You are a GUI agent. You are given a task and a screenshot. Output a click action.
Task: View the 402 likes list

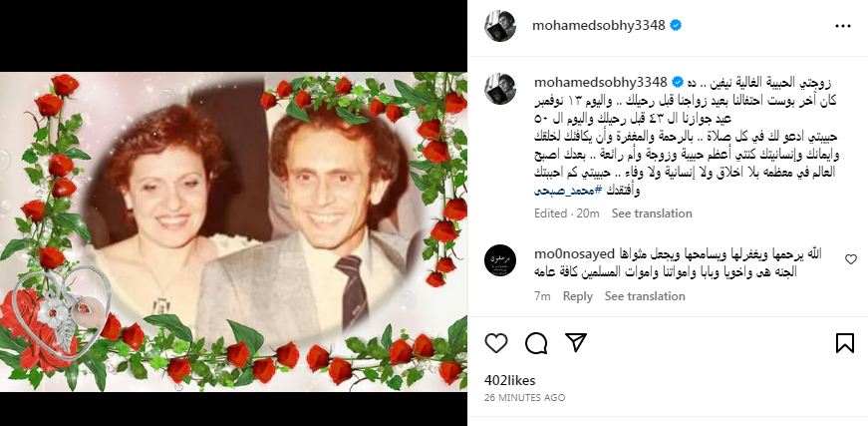[x=510, y=380]
